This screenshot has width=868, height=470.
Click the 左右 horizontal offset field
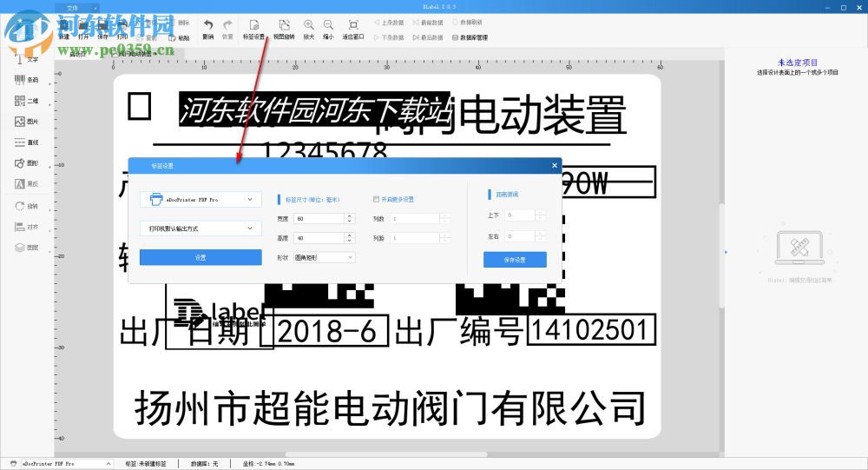520,236
